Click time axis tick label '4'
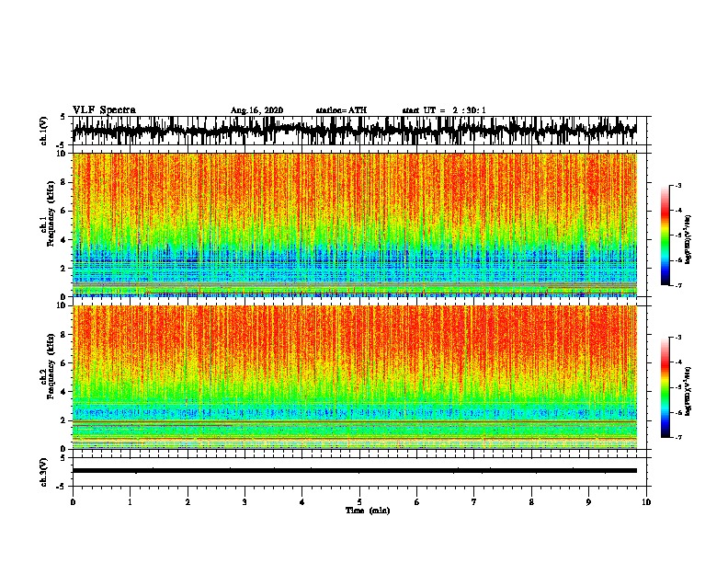Viewport: 728px width, 563px height. pyautogui.click(x=302, y=501)
